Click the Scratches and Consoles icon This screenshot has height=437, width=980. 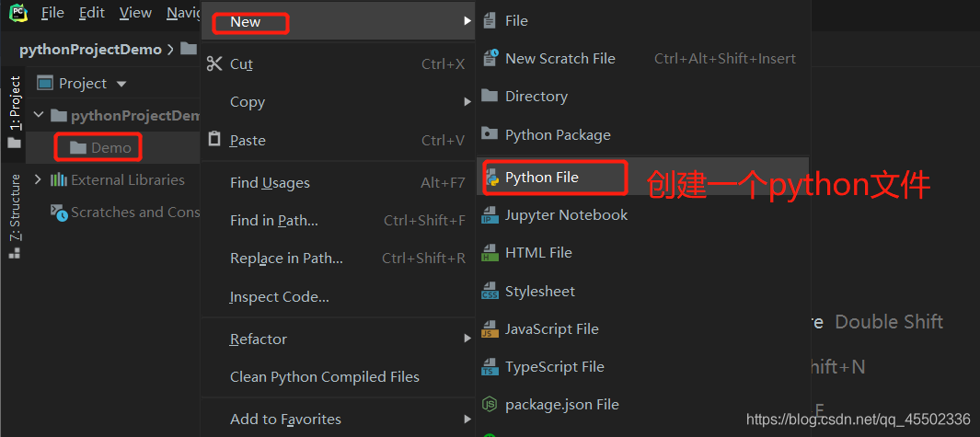click(x=59, y=213)
